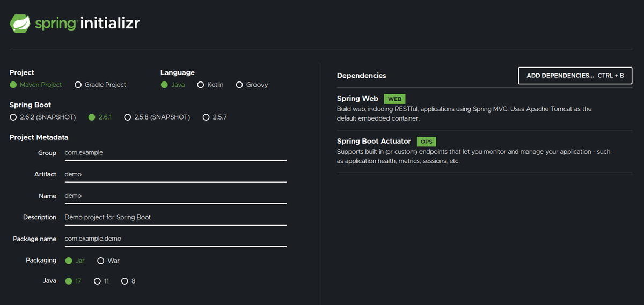Set Java version to 8
This screenshot has width=644, height=305.
pos(128,281)
